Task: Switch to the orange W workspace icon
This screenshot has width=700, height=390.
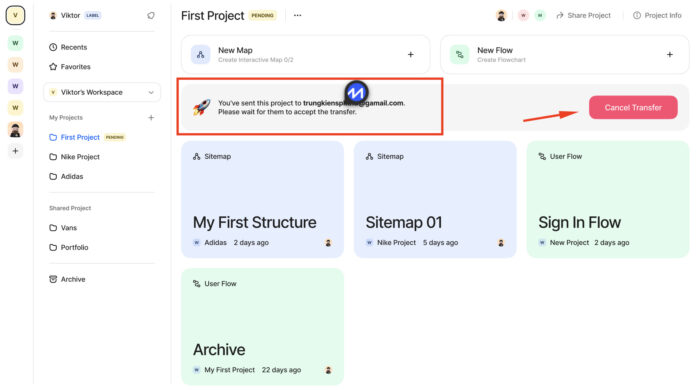Action: click(15, 65)
